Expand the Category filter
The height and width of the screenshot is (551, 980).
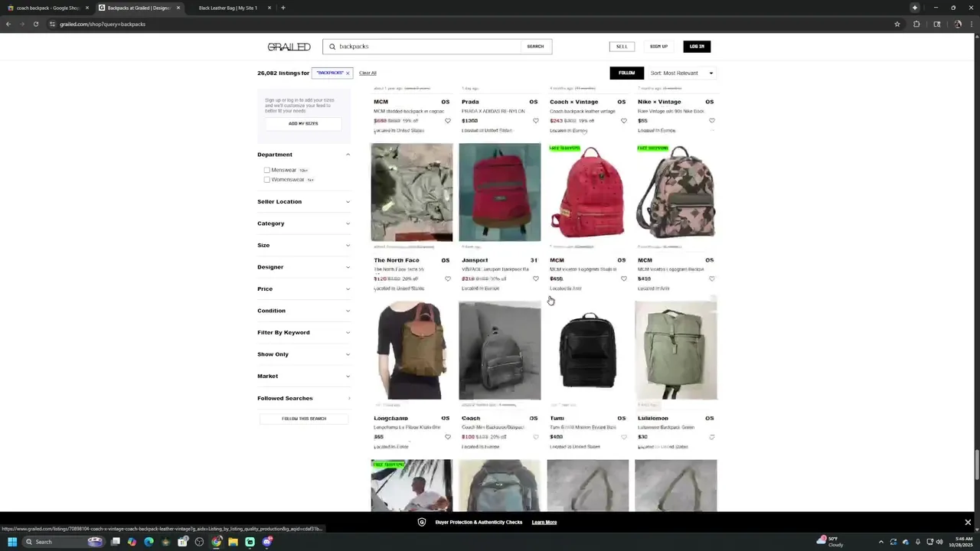coord(304,223)
